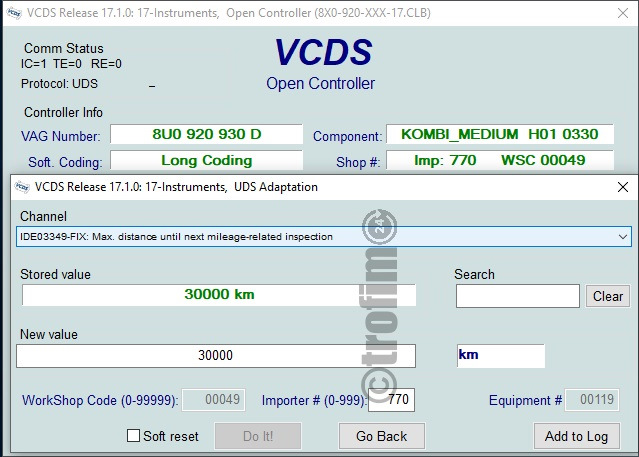The height and width of the screenshot is (457, 639).
Task: Click the New value label
Action: coord(48,334)
